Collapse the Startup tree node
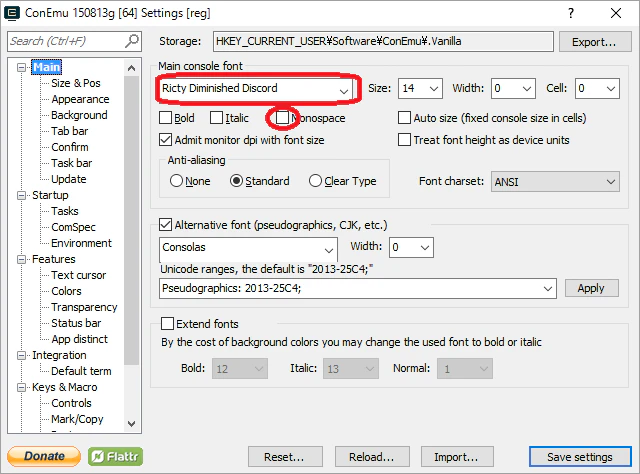Viewport: 640px width, 474px height. point(21,195)
